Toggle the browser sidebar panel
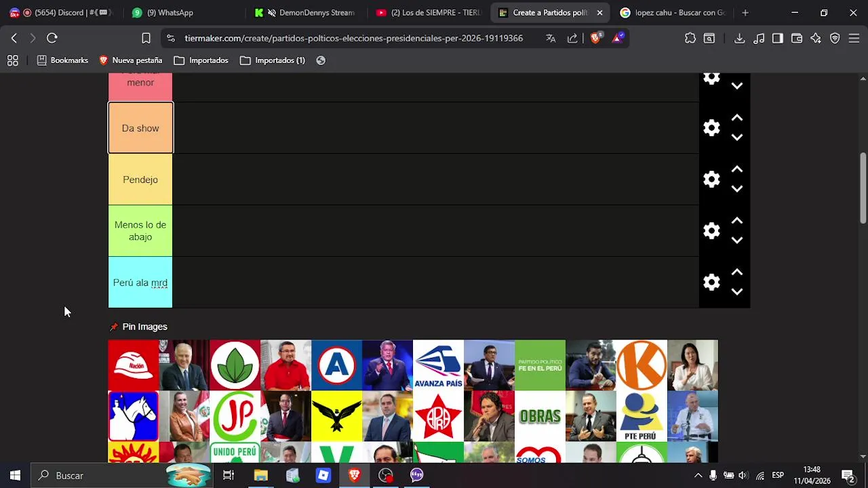This screenshot has height=488, width=868. pos(778,38)
